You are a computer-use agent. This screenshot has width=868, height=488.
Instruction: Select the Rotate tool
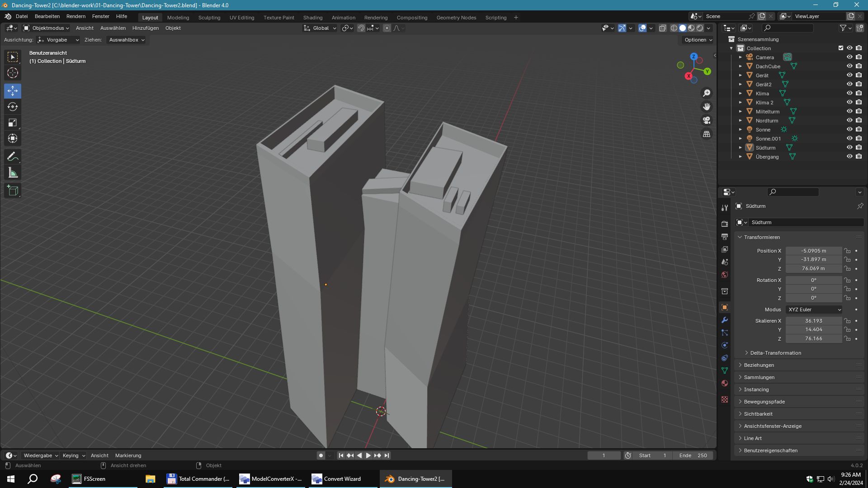[13, 107]
